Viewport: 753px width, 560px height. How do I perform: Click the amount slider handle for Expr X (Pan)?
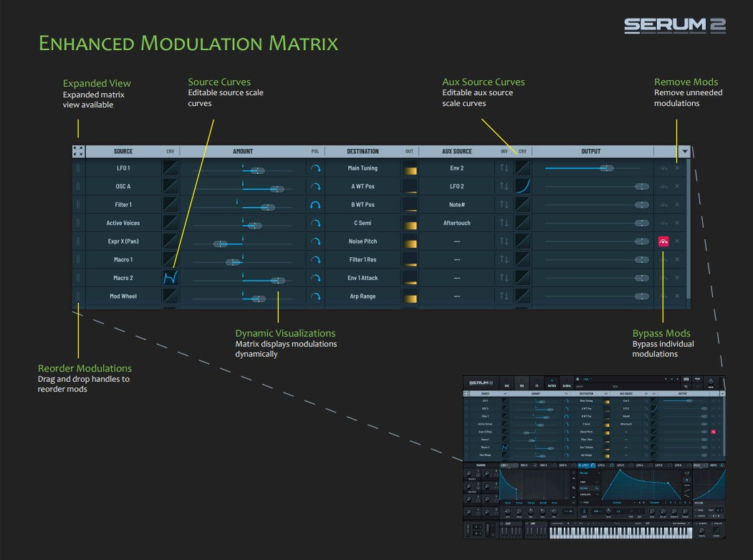tap(221, 244)
